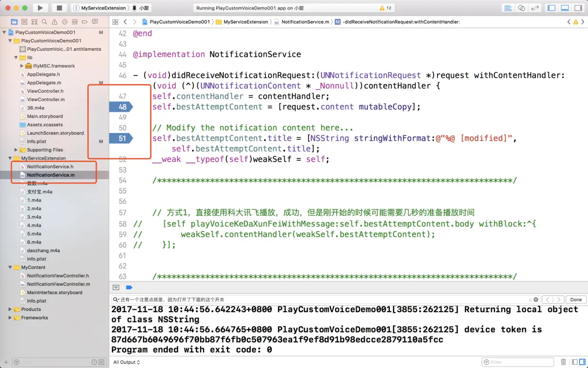588x368 pixels.
Task: Select the Issue navigator icon
Action: coord(55,22)
